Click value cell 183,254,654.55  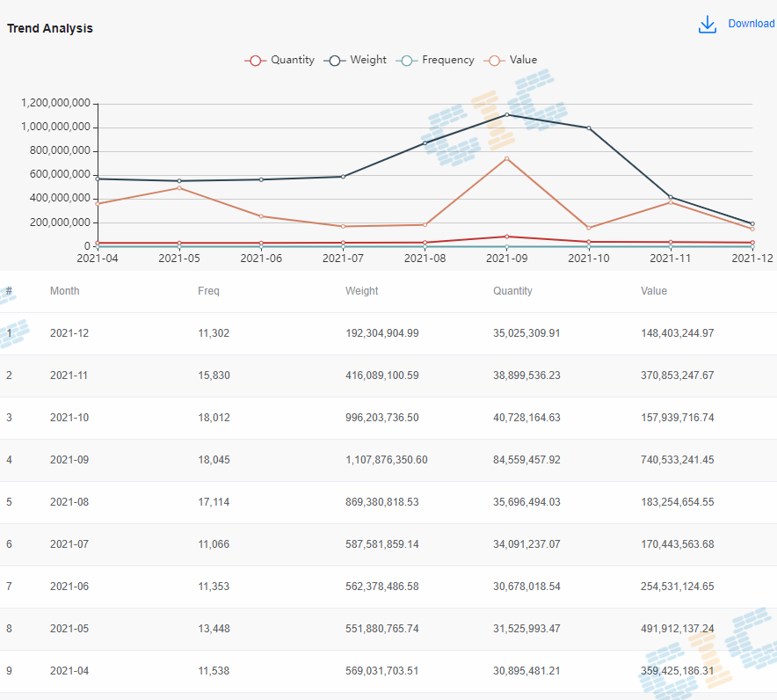coord(678,502)
